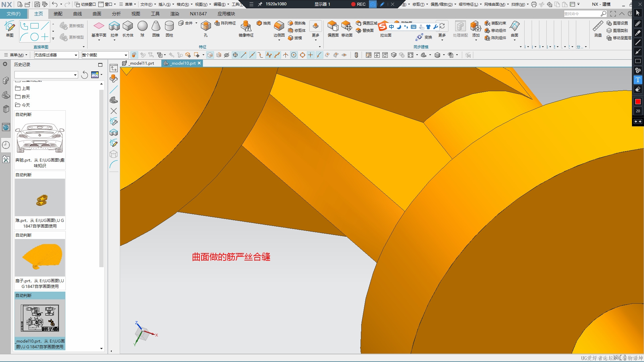Open the 测量 measure tool
Screen dimensions: 644x362
598,29
